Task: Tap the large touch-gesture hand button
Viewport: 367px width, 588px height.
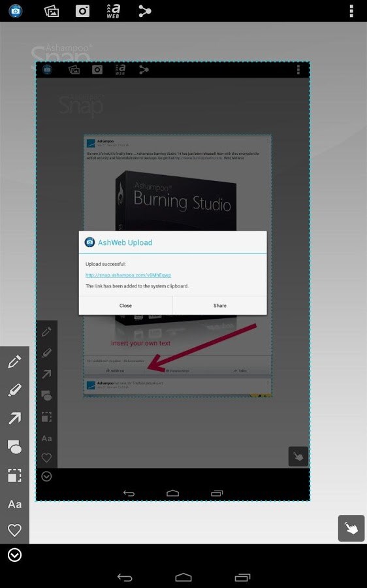Action: [351, 528]
